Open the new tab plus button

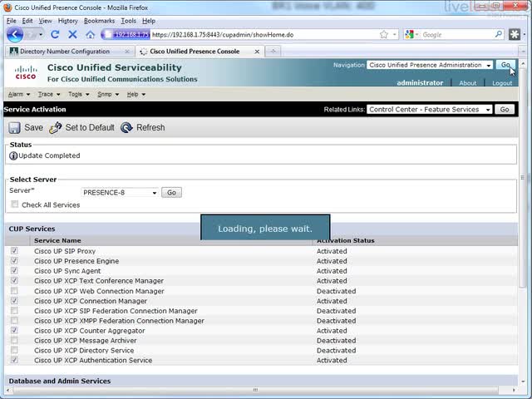[273, 52]
